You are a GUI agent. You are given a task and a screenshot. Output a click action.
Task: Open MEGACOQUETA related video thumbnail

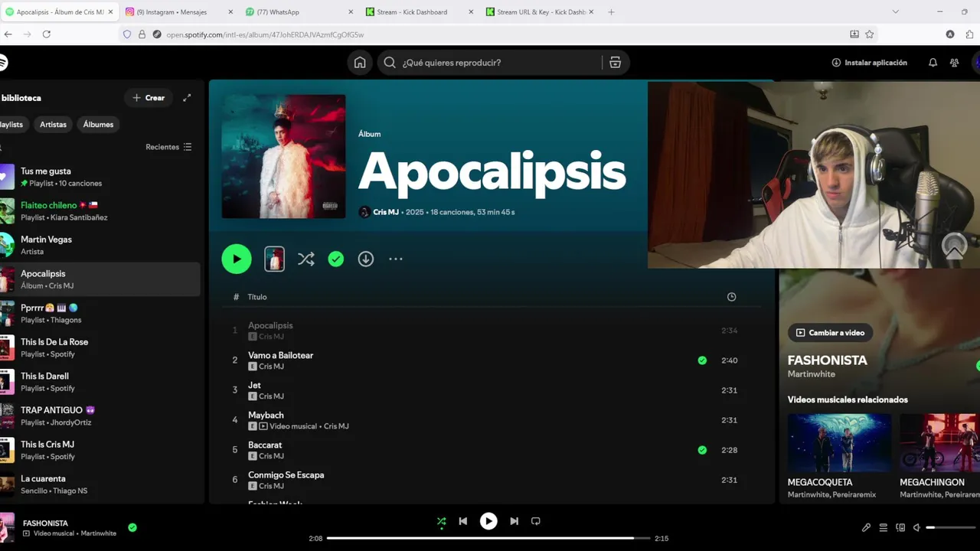point(839,443)
